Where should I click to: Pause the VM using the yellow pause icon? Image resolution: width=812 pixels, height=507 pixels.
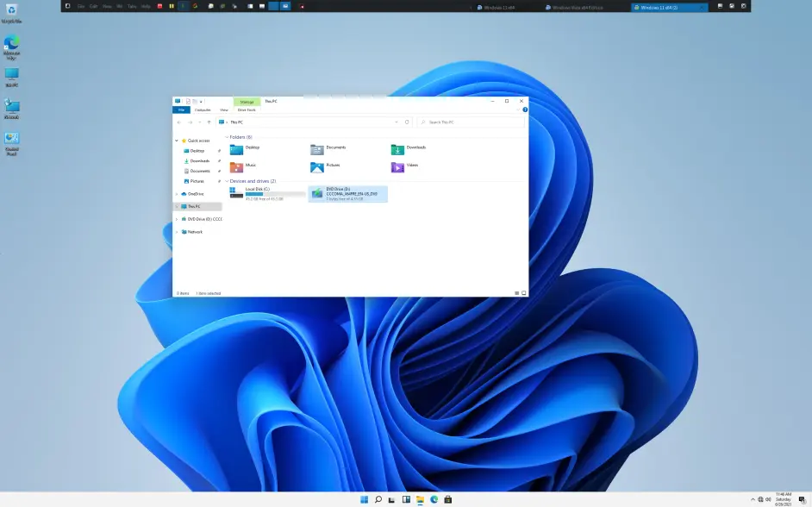click(x=172, y=6)
